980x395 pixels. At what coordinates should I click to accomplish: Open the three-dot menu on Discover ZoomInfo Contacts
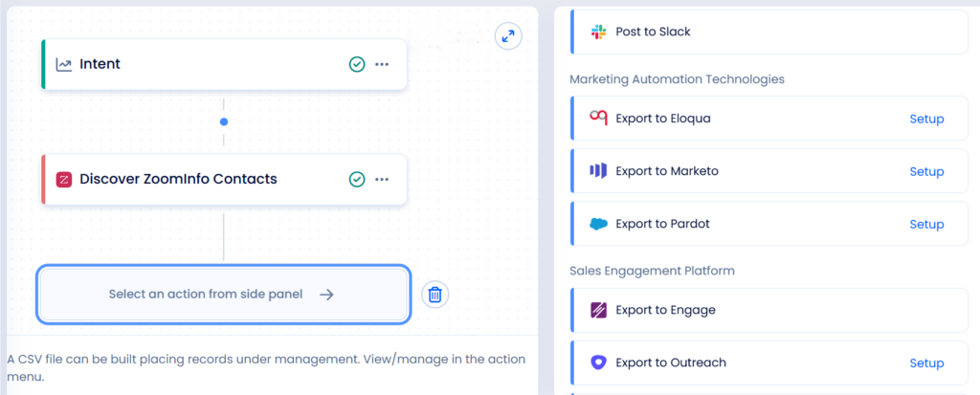[x=382, y=180]
